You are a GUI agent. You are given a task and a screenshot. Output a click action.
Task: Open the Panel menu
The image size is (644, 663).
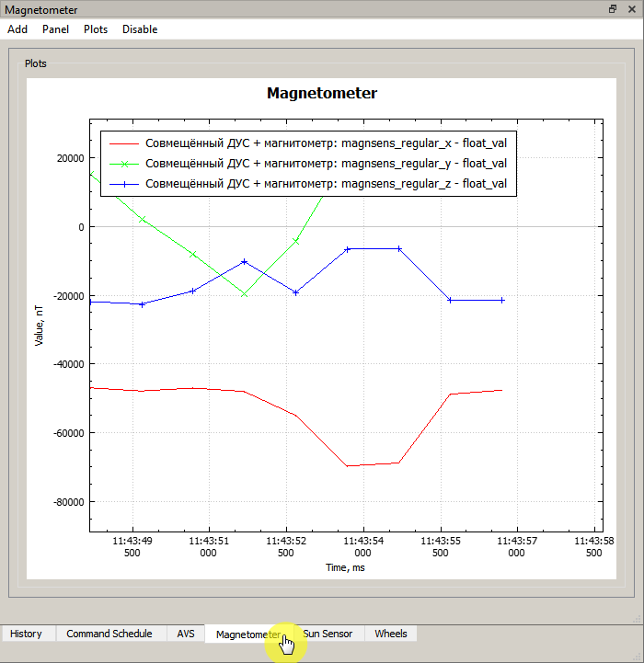pyautogui.click(x=55, y=29)
